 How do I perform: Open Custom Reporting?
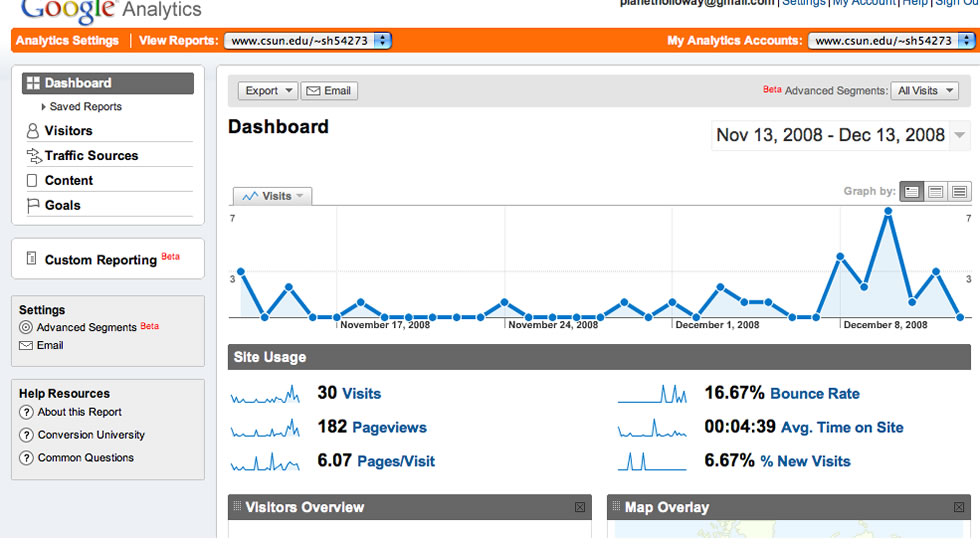101,260
